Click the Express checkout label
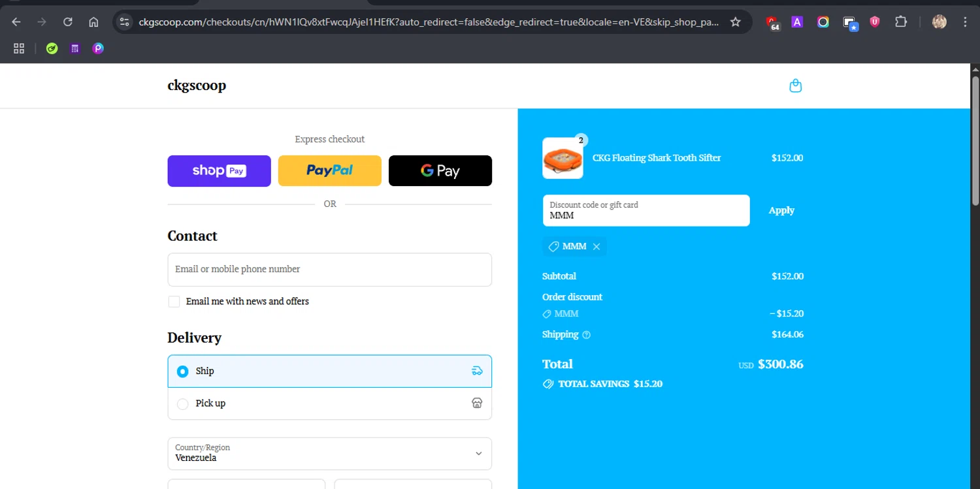Screen dimensions: 980x489 (x=330, y=139)
